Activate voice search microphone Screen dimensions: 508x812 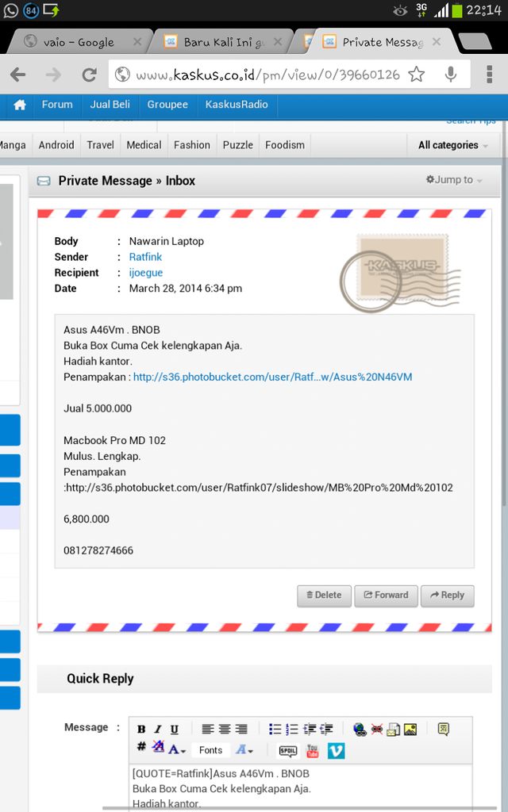pyautogui.click(x=451, y=75)
